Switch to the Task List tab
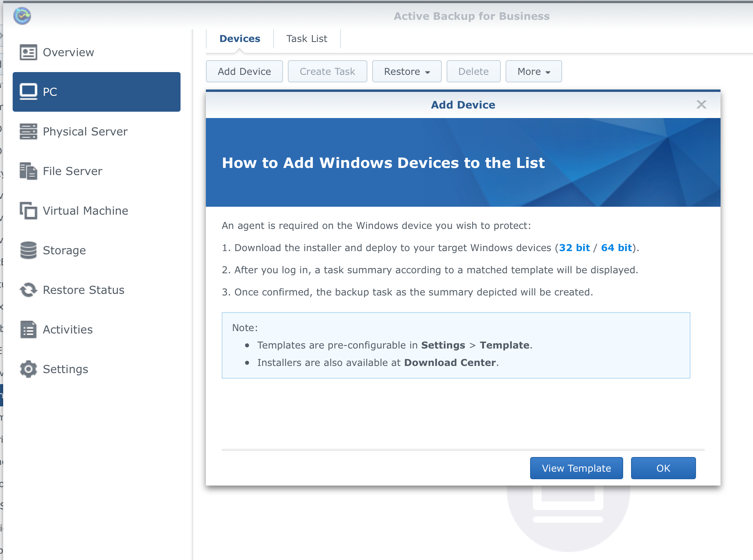This screenshot has height=560, width=753. (307, 39)
